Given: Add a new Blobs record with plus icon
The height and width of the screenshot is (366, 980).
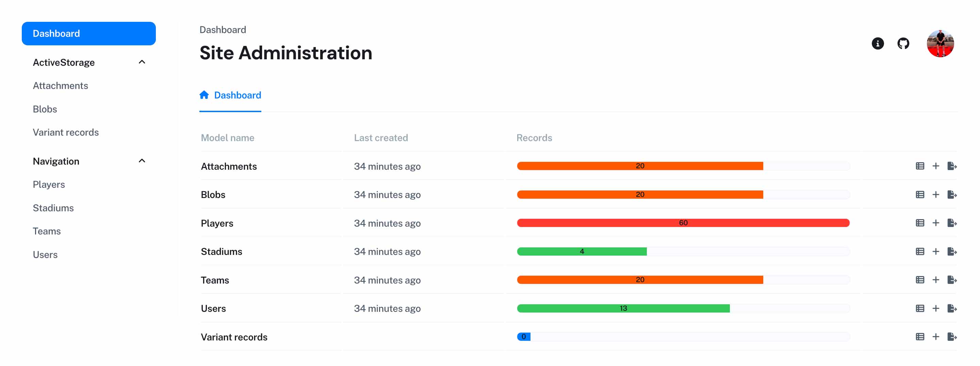Looking at the screenshot, I should (x=935, y=195).
